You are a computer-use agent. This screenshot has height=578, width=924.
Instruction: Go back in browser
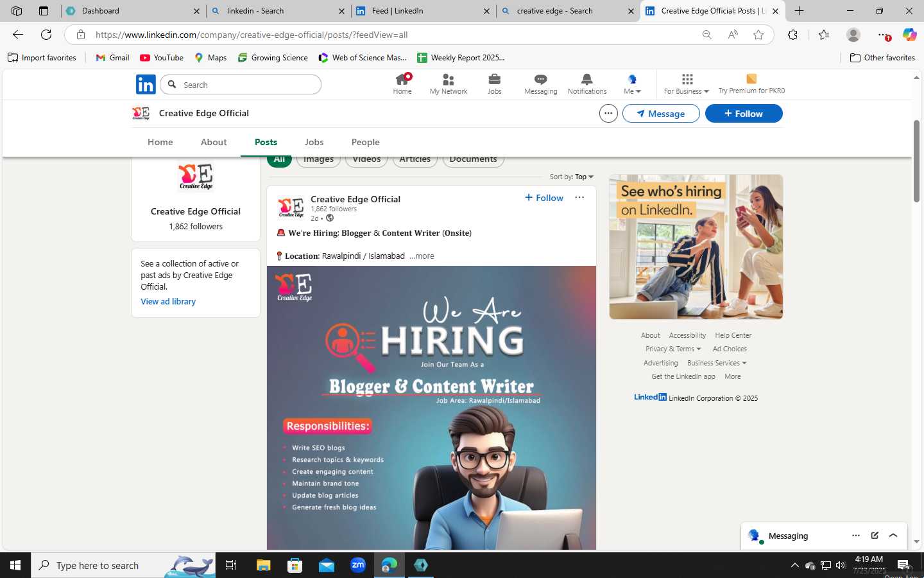pos(18,35)
